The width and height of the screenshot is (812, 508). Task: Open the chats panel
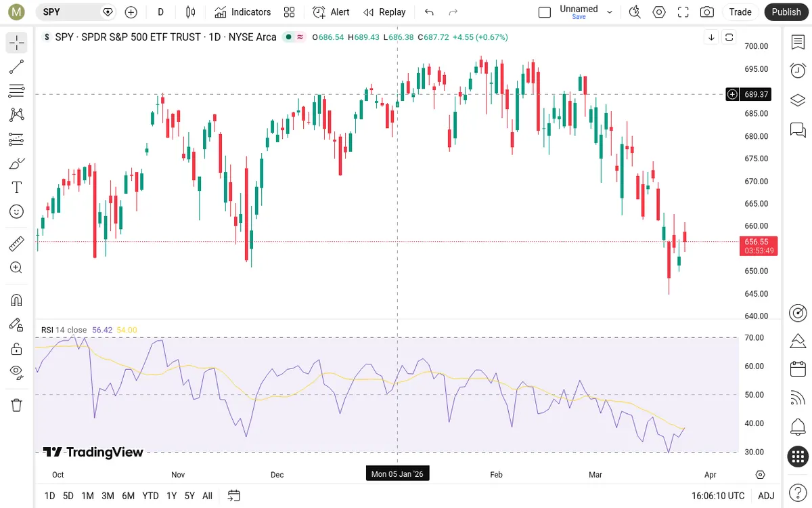798,129
